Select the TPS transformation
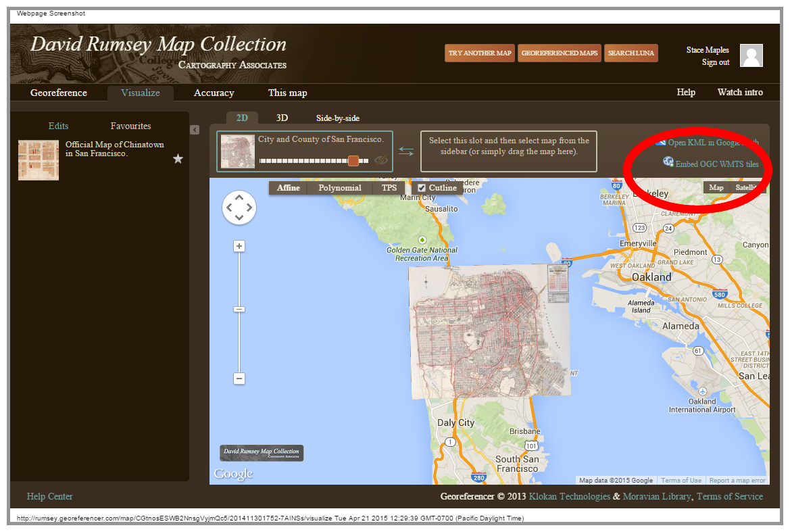The width and height of the screenshot is (790, 532). point(389,188)
